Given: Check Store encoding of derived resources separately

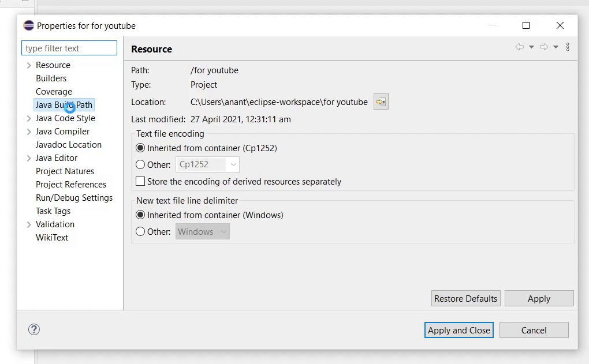Looking at the screenshot, I should (x=140, y=181).
